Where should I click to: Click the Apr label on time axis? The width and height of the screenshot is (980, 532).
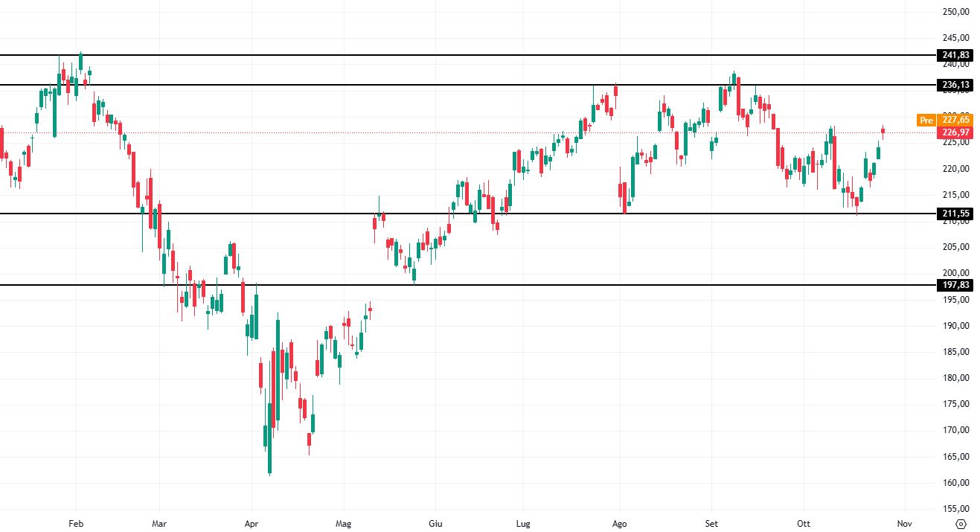click(251, 524)
